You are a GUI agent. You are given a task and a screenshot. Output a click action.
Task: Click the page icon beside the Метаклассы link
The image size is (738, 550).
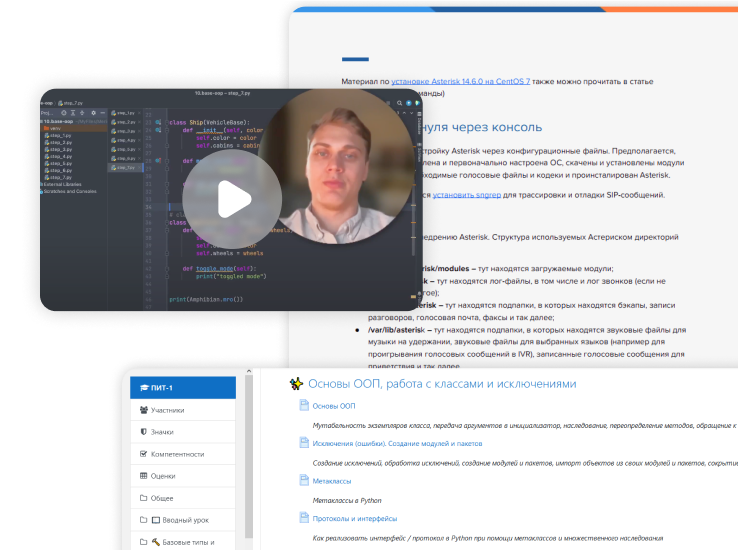click(x=304, y=480)
